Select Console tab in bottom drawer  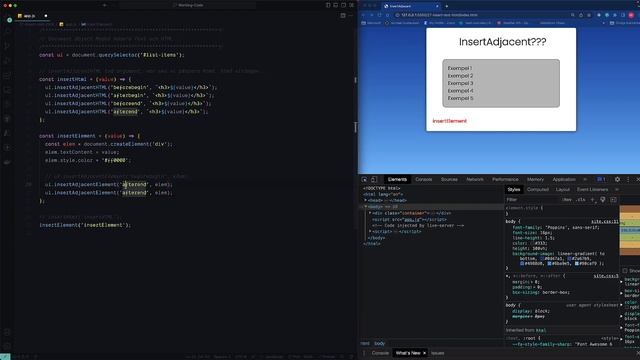point(380,353)
